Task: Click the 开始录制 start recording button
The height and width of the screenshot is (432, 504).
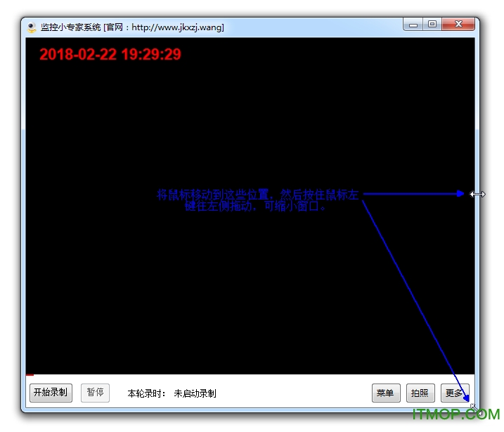Action: pyautogui.click(x=51, y=393)
